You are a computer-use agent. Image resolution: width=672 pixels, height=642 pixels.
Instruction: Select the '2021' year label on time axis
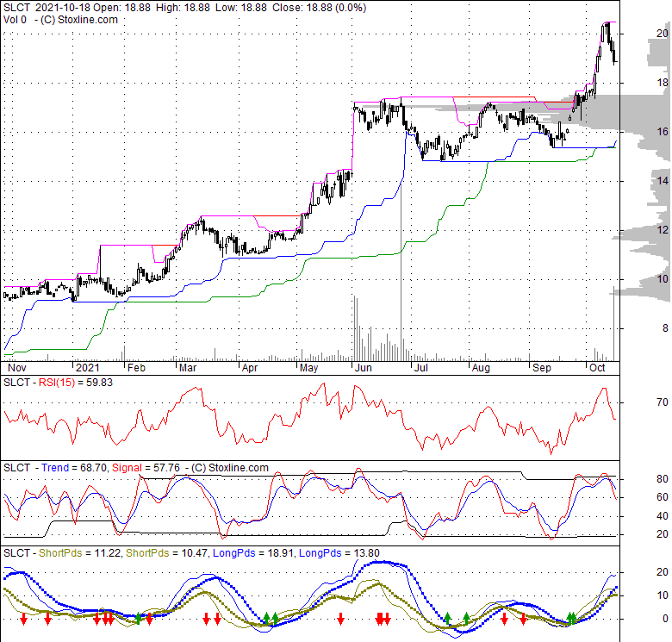(87, 368)
